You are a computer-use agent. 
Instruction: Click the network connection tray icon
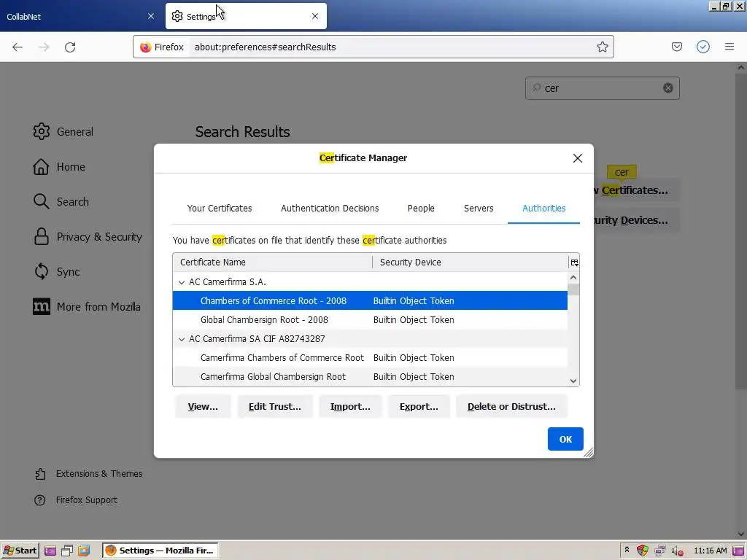[x=659, y=551]
